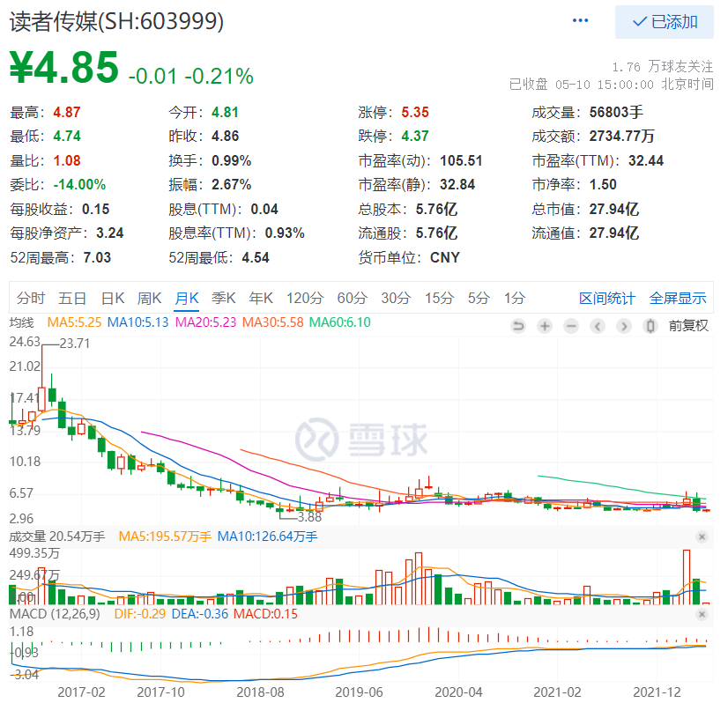Click the 2021-12 date axis label
The width and height of the screenshot is (728, 703).
(657, 692)
